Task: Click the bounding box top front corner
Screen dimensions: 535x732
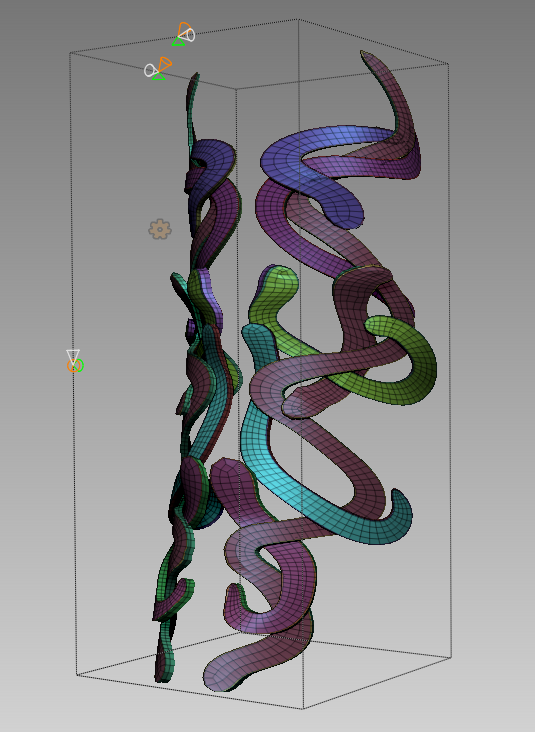Action: pyautogui.click(x=236, y=88)
